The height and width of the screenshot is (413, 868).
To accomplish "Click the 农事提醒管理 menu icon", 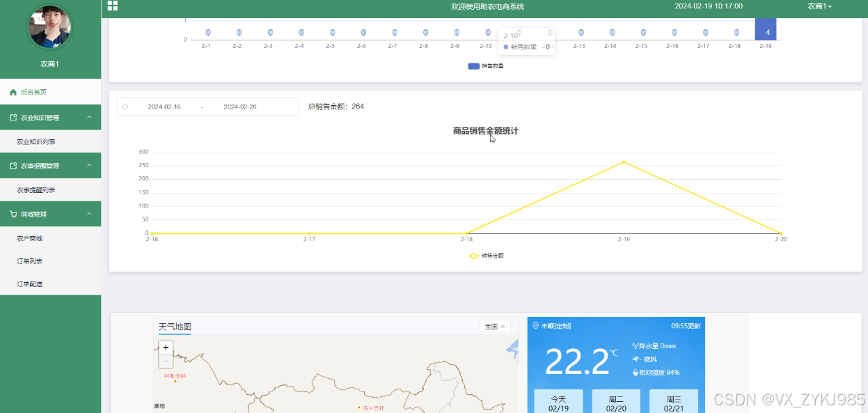I will click(x=13, y=166).
